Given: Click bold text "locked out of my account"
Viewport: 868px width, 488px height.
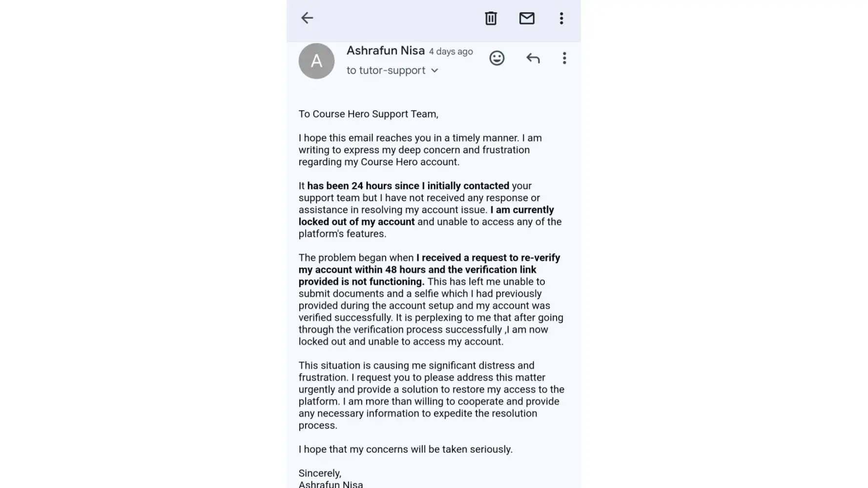Looking at the screenshot, I should [356, 222].
